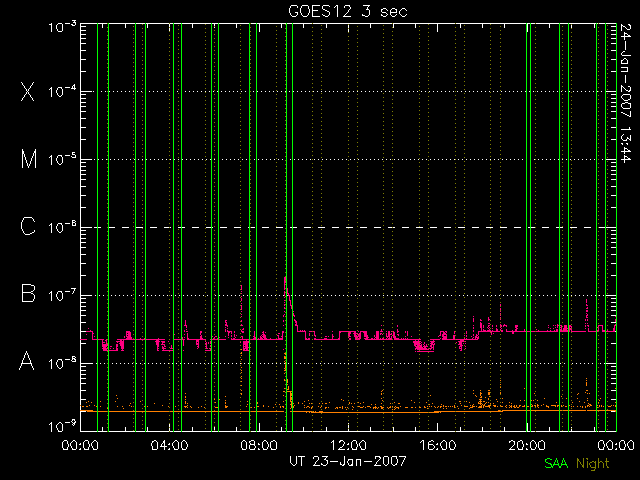Click the 10^-4 y-axis tick label

(x=62, y=91)
